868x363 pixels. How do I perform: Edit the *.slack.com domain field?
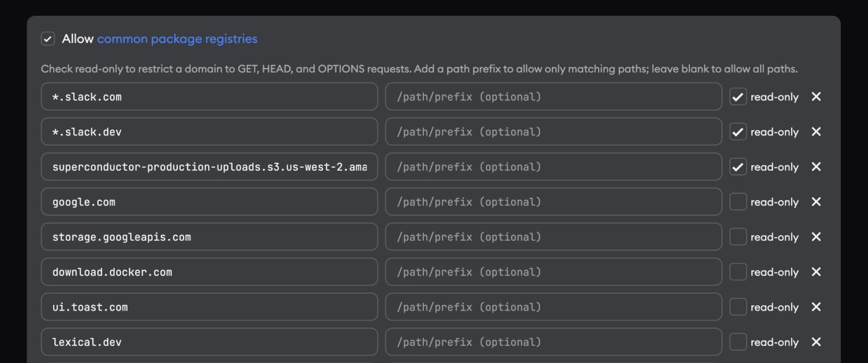coord(209,96)
